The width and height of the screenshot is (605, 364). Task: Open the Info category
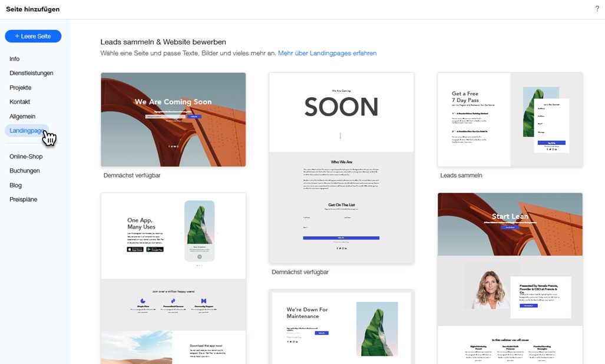tap(15, 59)
